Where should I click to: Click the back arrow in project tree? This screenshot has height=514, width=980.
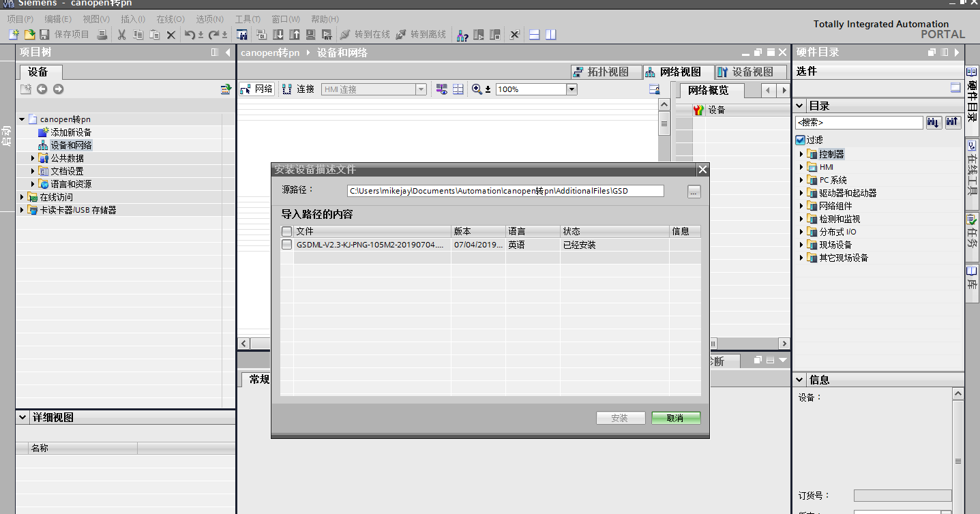click(42, 89)
